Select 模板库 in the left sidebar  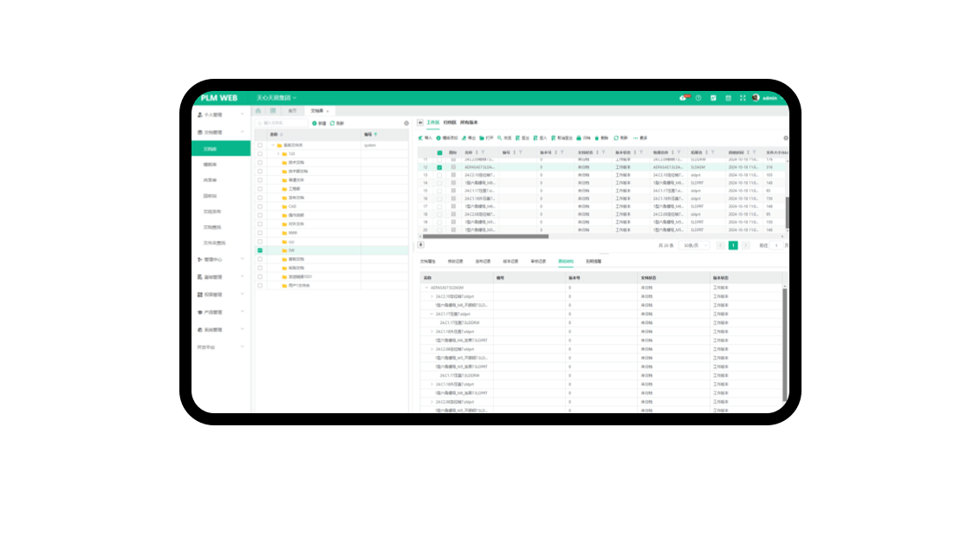coord(210,164)
